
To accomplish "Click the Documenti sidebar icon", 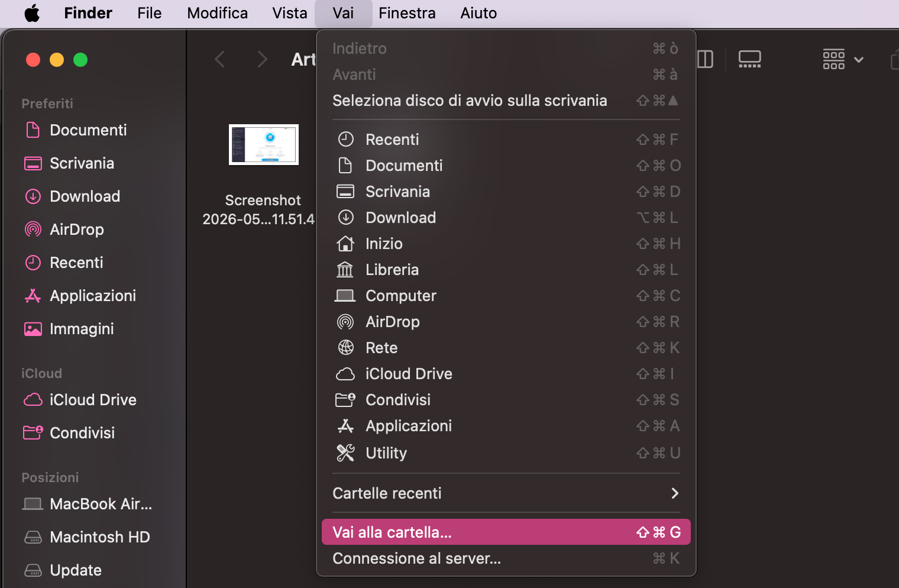I will [33, 130].
